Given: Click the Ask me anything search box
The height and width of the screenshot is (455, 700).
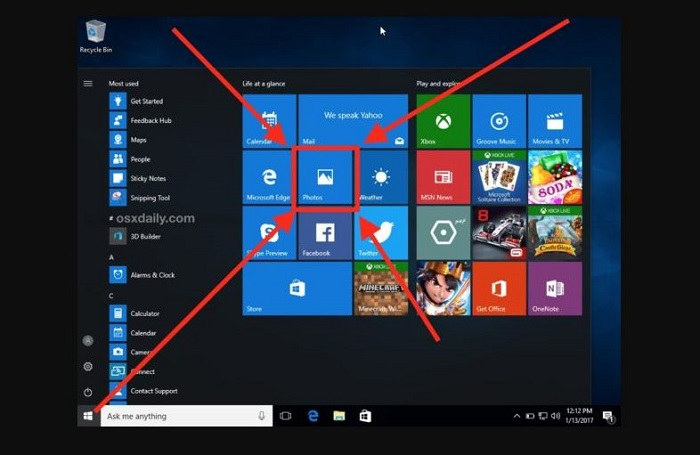Looking at the screenshot, I should click(x=186, y=416).
